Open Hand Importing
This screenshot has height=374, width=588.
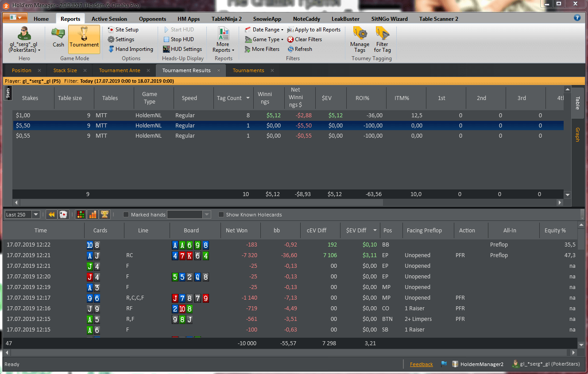coord(131,49)
